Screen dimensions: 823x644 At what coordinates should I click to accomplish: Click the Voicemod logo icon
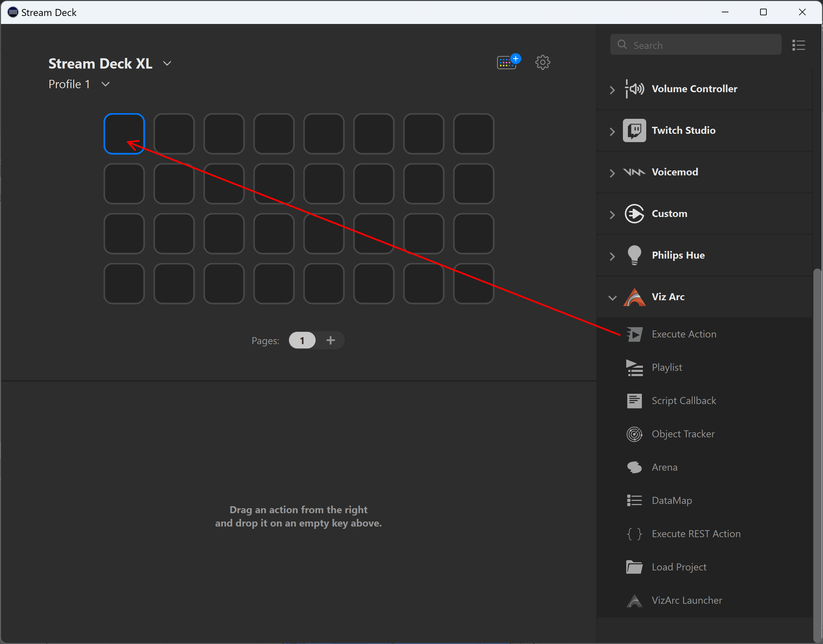[x=635, y=172]
